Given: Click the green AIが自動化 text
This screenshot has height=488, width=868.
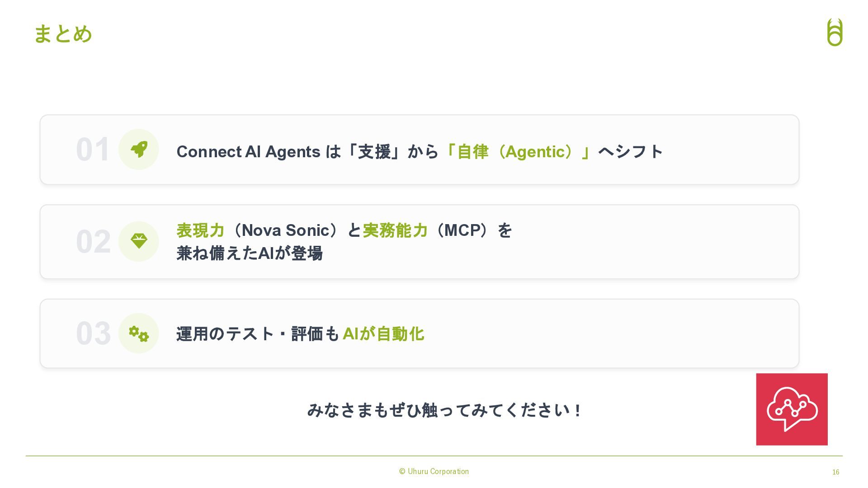Looking at the screenshot, I should click(x=383, y=334).
